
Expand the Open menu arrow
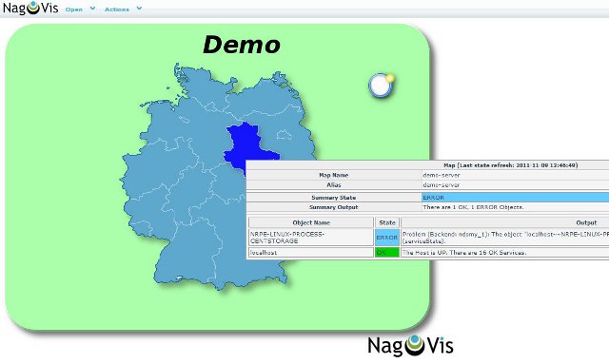[x=92, y=9]
